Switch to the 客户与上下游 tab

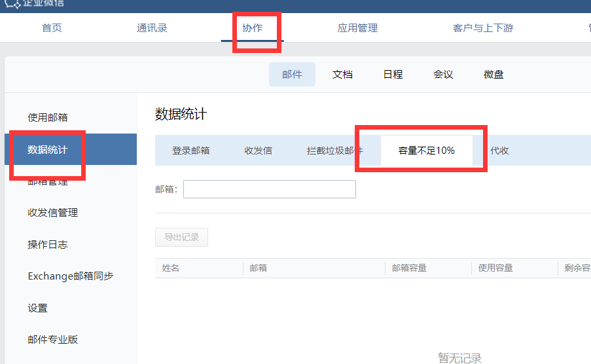[484, 28]
